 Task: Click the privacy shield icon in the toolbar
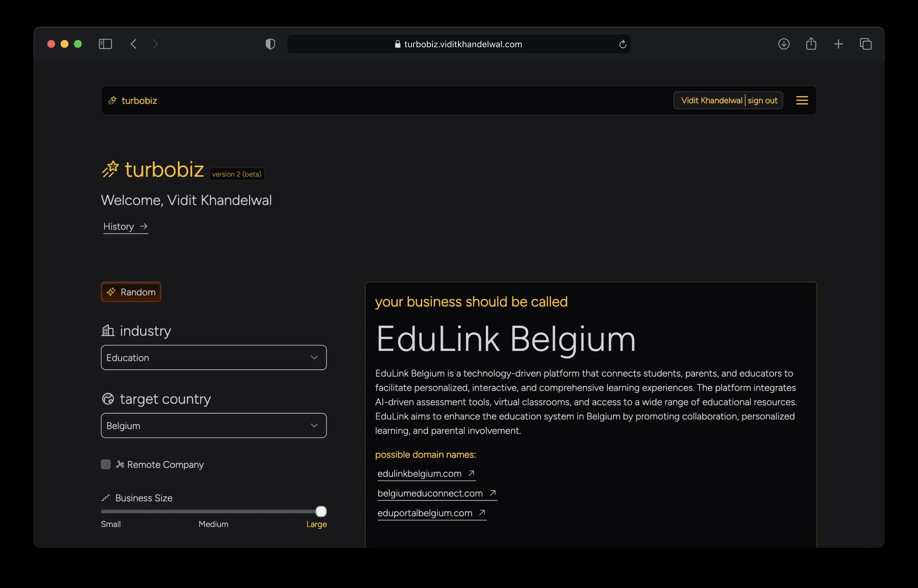[x=270, y=44]
